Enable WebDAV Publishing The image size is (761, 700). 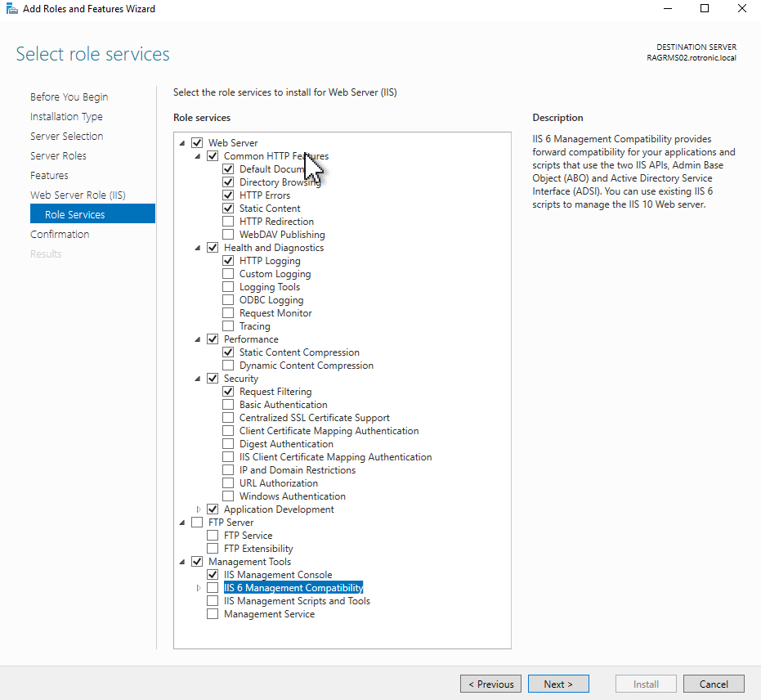(228, 235)
